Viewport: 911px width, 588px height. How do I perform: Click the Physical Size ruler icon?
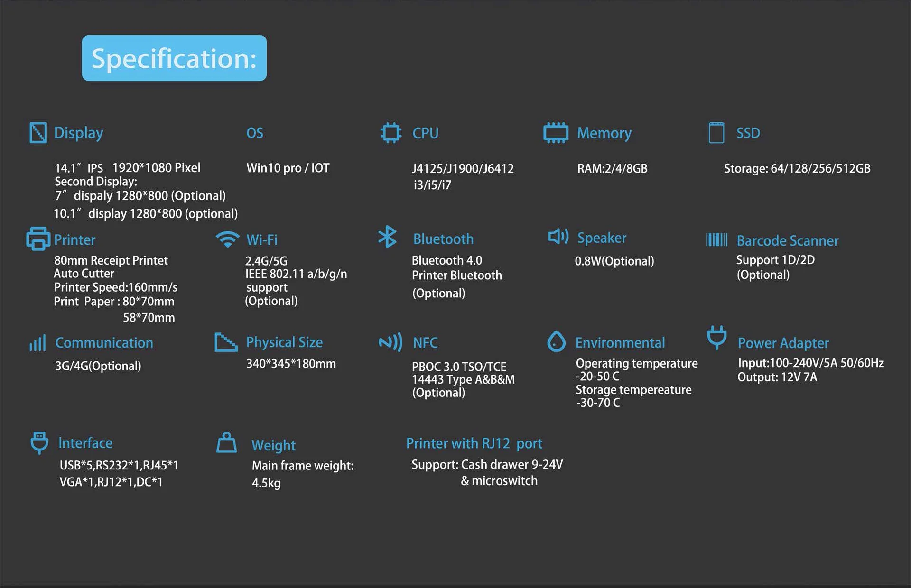[226, 342]
